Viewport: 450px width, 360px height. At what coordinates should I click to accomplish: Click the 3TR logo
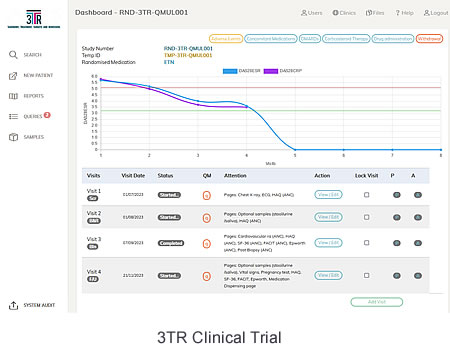(34, 19)
